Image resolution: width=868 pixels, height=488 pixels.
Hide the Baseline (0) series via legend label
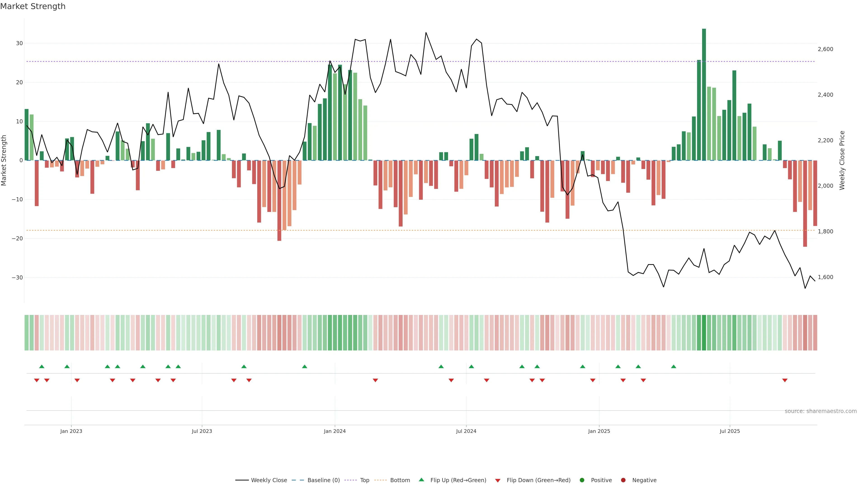click(323, 480)
